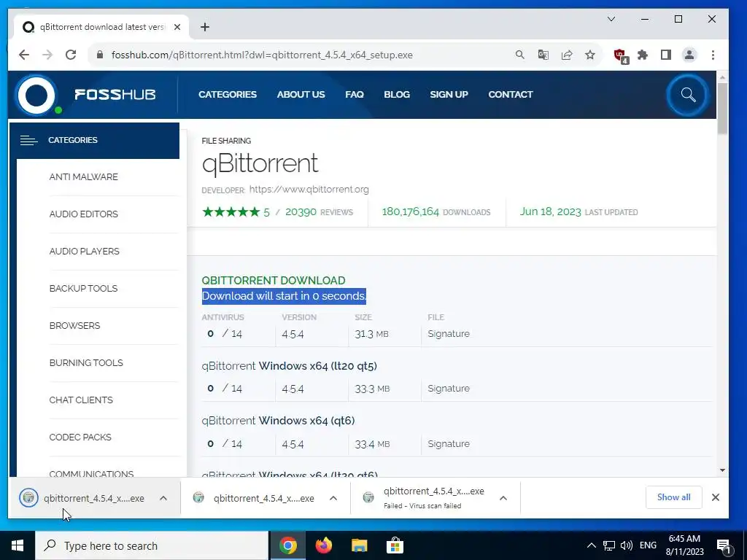The height and width of the screenshot is (560, 747).
Task: Open File Explorer from the taskbar
Action: pos(359,545)
